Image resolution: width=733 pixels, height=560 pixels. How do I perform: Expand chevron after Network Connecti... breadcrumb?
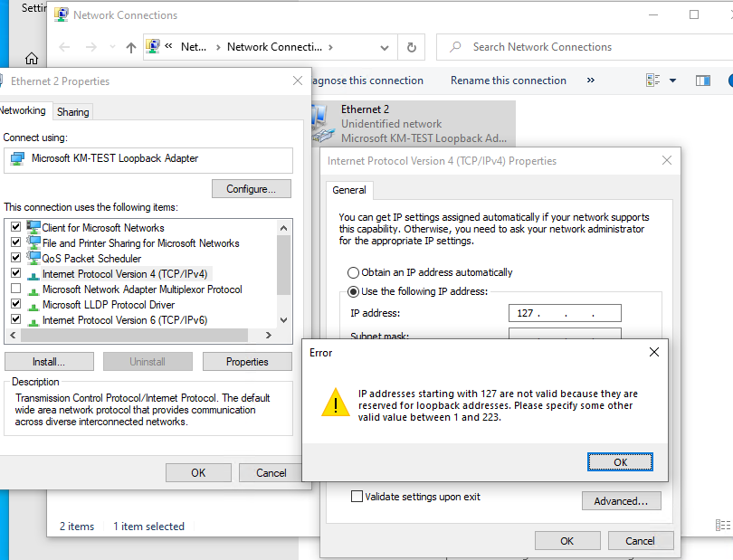click(331, 47)
